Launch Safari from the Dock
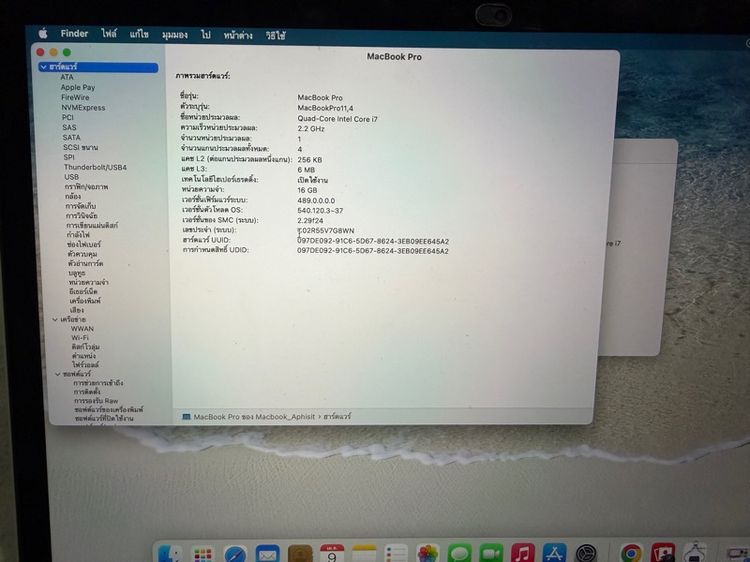Screen dimensions: 750x562 (x=235, y=554)
